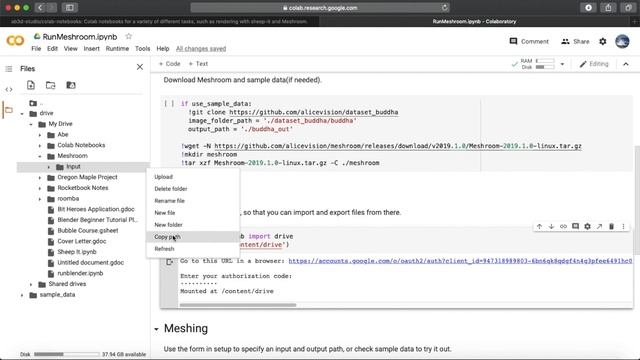Viewport: 640px width, 360px height.
Task: Go back in Safari
Action: point(40,8)
